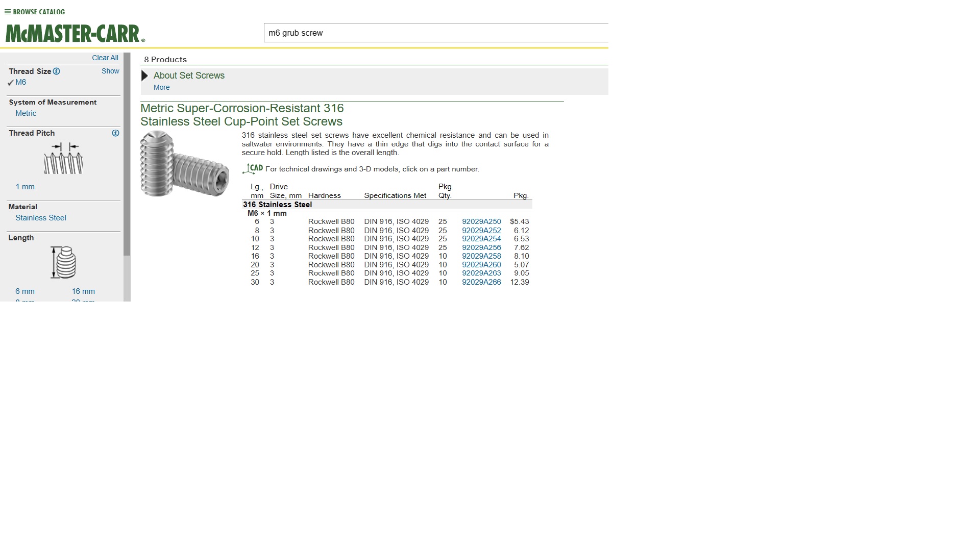Click the filter sidebar scrollbar

127,154
